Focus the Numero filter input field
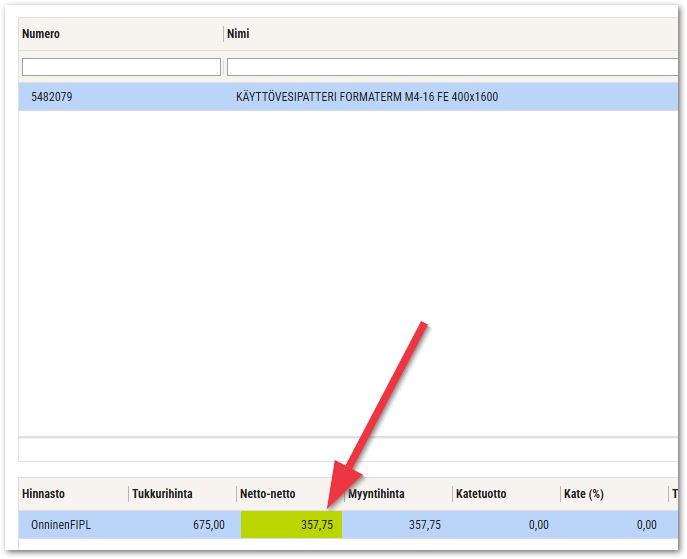The height and width of the screenshot is (559, 687). pos(121,67)
